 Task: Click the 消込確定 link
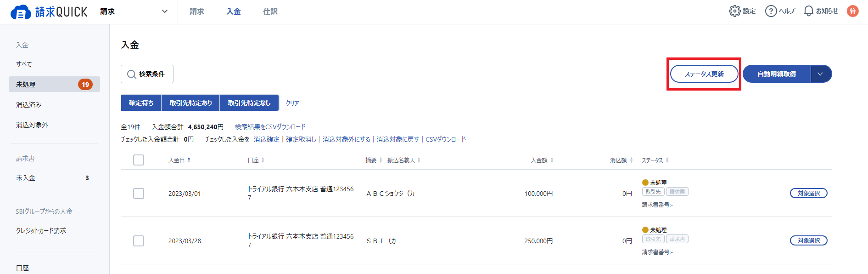pyautogui.click(x=266, y=139)
